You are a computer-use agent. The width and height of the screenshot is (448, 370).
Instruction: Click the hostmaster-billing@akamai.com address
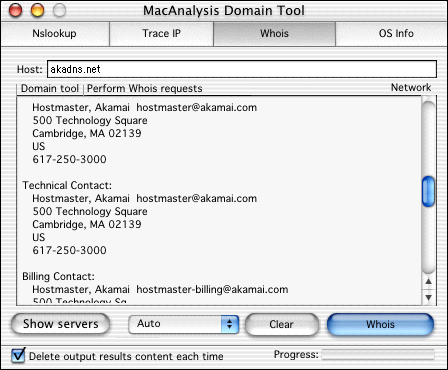(212, 289)
